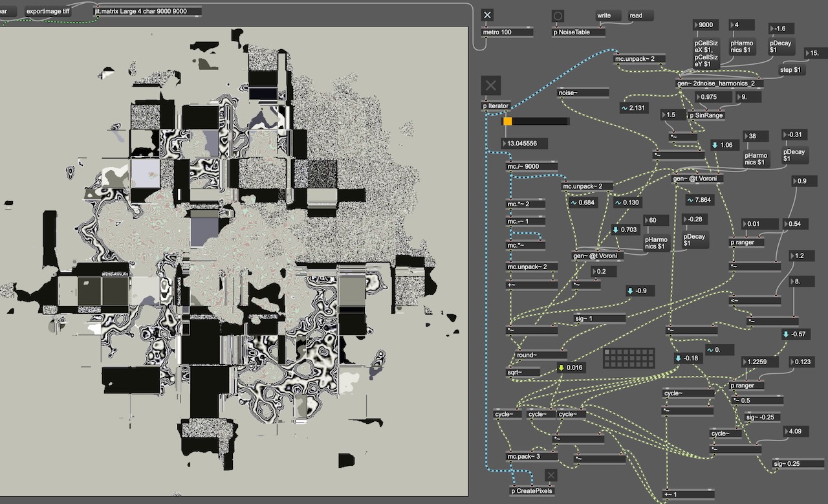Select the p NoiseTable object
The image size is (828, 504).
tap(579, 32)
